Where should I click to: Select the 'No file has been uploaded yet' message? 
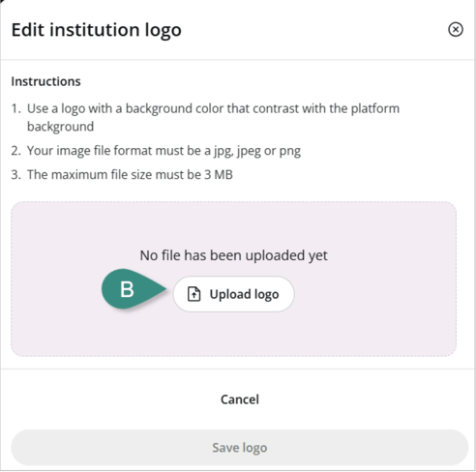point(233,255)
